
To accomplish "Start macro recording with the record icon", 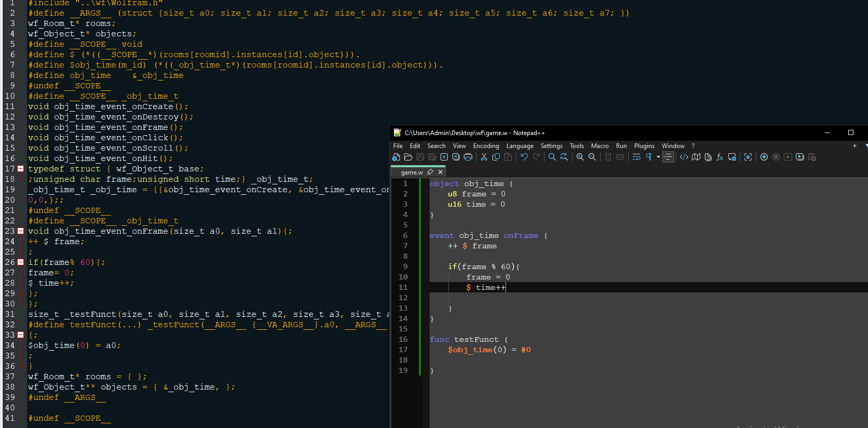I will (764, 157).
